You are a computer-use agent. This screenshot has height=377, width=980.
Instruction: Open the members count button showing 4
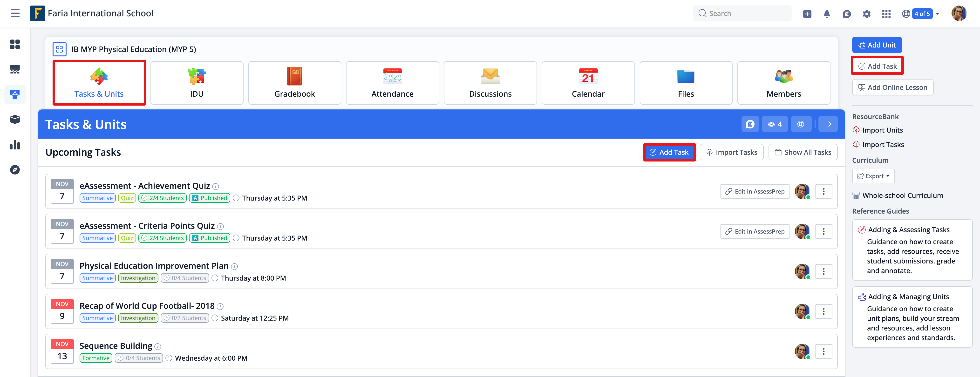(775, 124)
